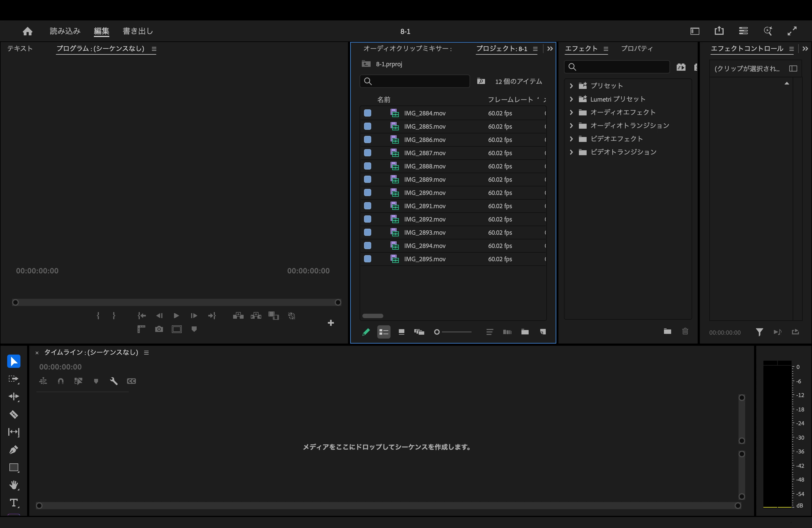
Task: Select the Hand tool
Action: pyautogui.click(x=14, y=485)
